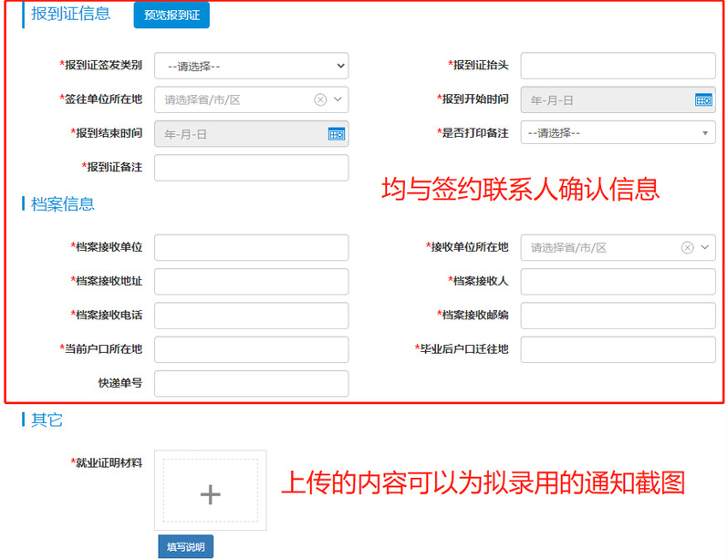
Task: Click the 报到证备注 input box
Action: pyautogui.click(x=251, y=168)
